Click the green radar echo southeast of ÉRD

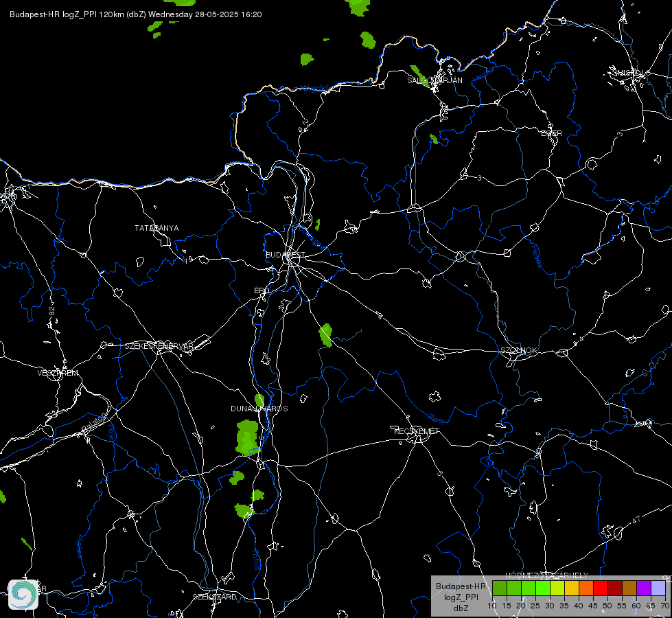coord(326,335)
